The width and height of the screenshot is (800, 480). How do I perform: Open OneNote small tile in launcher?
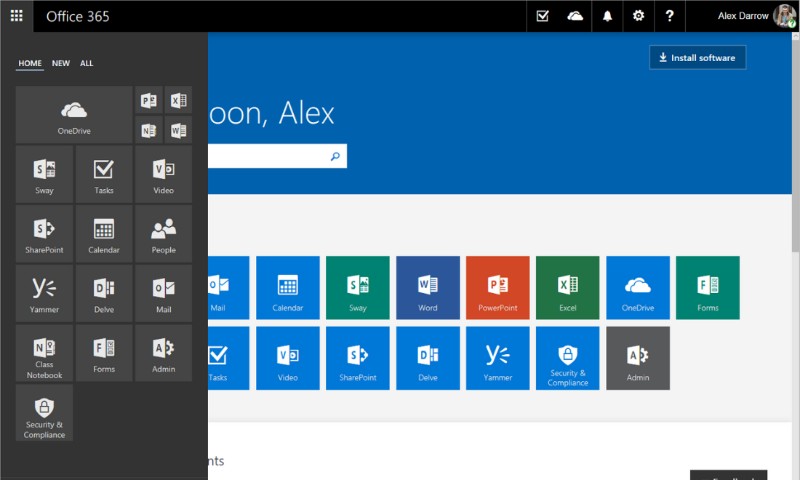pyautogui.click(x=148, y=130)
